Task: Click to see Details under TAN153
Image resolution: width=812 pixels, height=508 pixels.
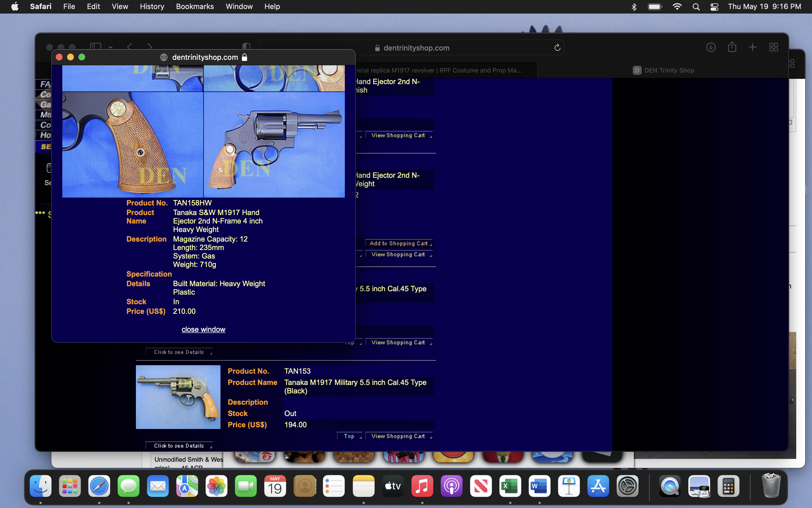Action: pyautogui.click(x=179, y=446)
